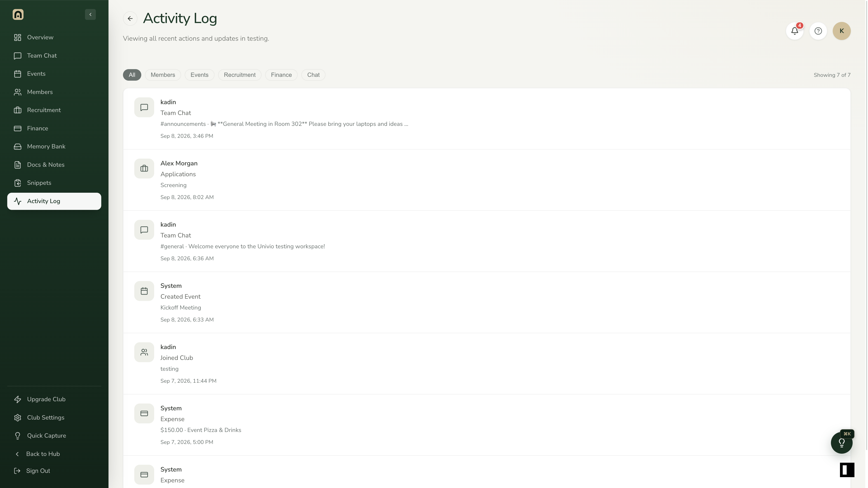Click '$150.00 · Event Pizza & Drinks' text
868x488 pixels.
coord(201,430)
